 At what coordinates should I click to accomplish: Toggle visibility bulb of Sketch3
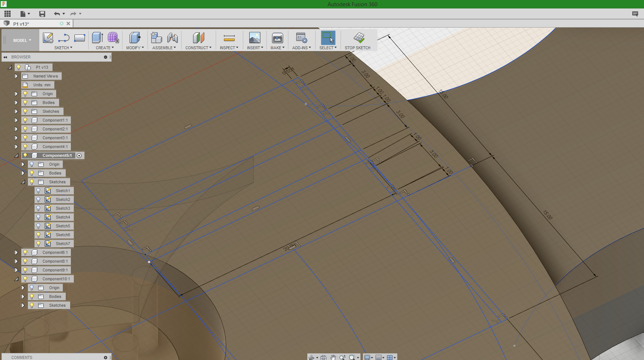[x=38, y=208]
